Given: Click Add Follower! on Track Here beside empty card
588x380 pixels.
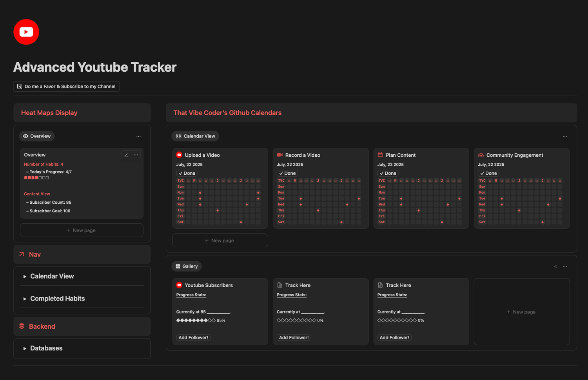Looking at the screenshot, I should coord(394,338).
